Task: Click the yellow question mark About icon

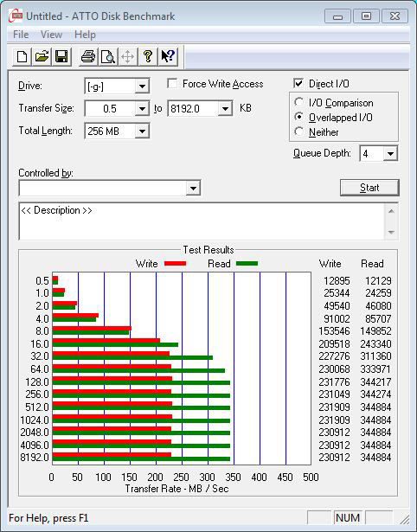Action: click(x=148, y=56)
